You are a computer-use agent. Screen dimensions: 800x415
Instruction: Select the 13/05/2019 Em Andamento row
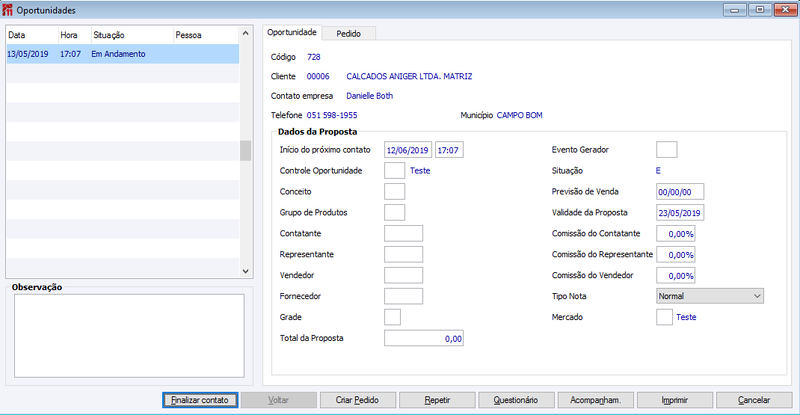(122, 54)
